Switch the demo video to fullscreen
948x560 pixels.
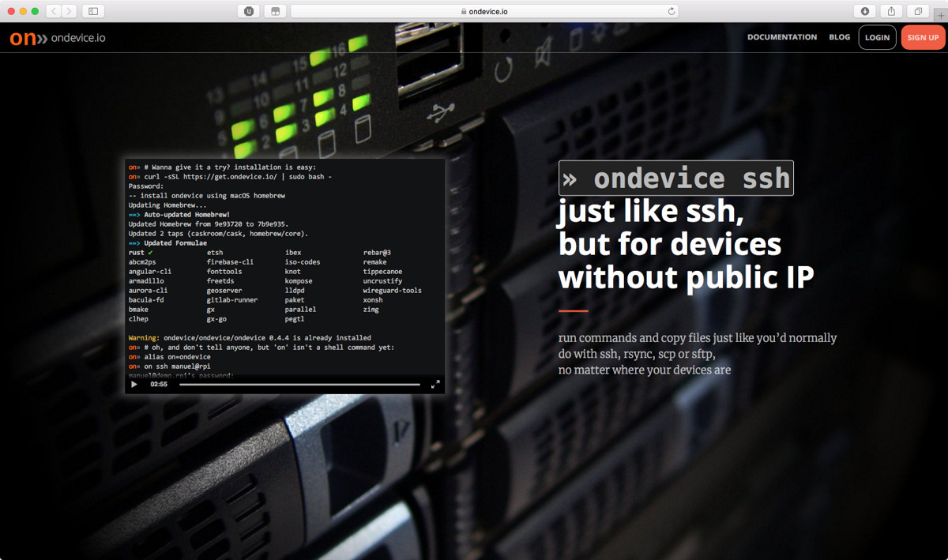(x=435, y=385)
